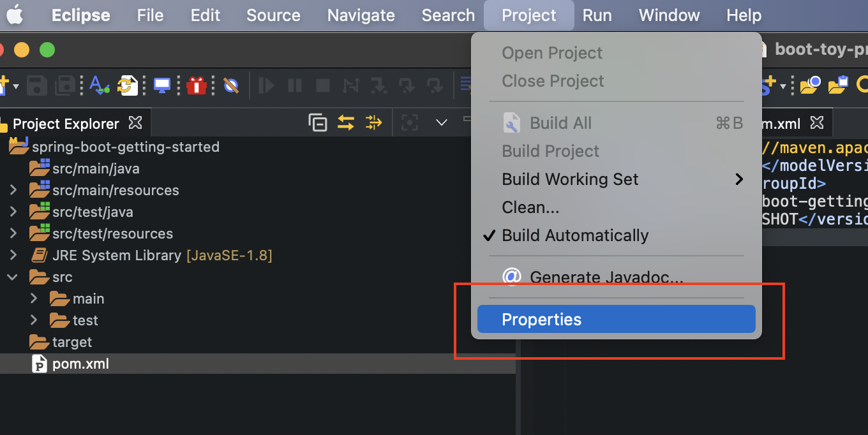Expand the JRE System Library node
Image resolution: width=868 pixels, height=435 pixels.
coord(13,255)
